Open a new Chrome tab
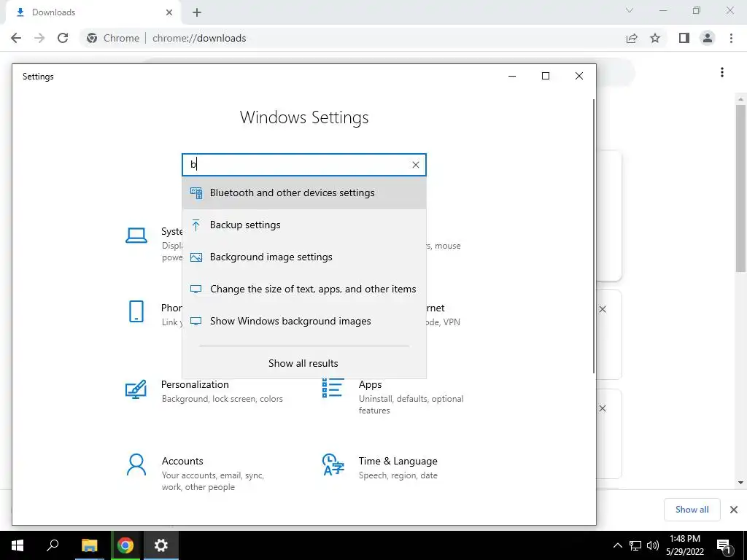This screenshot has width=747, height=560. pyautogui.click(x=197, y=13)
